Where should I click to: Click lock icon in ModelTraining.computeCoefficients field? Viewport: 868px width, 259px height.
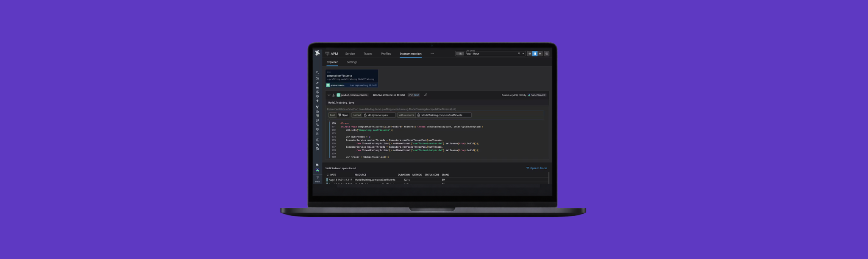[419, 115]
